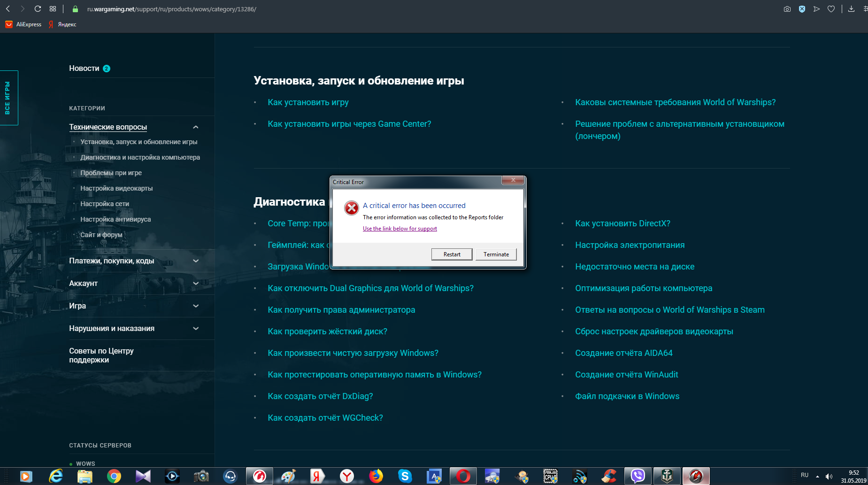Open Skype from the taskbar
The width and height of the screenshot is (868, 485).
coord(405,476)
